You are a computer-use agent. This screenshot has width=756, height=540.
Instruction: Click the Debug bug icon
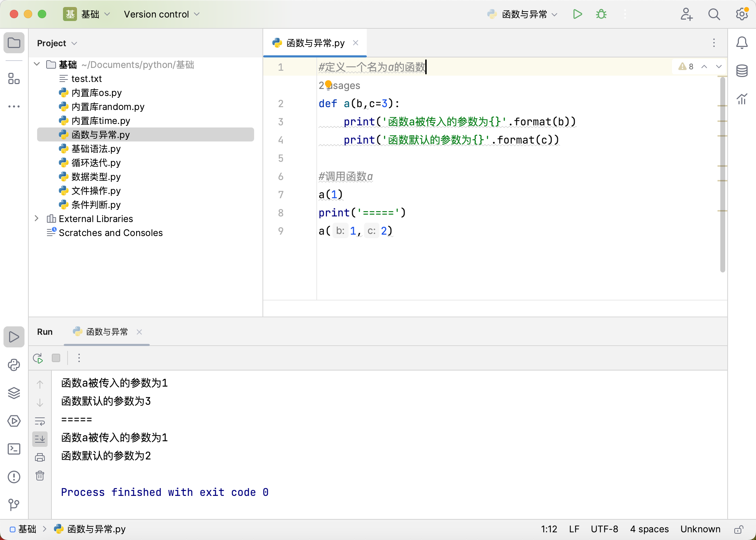pos(601,14)
